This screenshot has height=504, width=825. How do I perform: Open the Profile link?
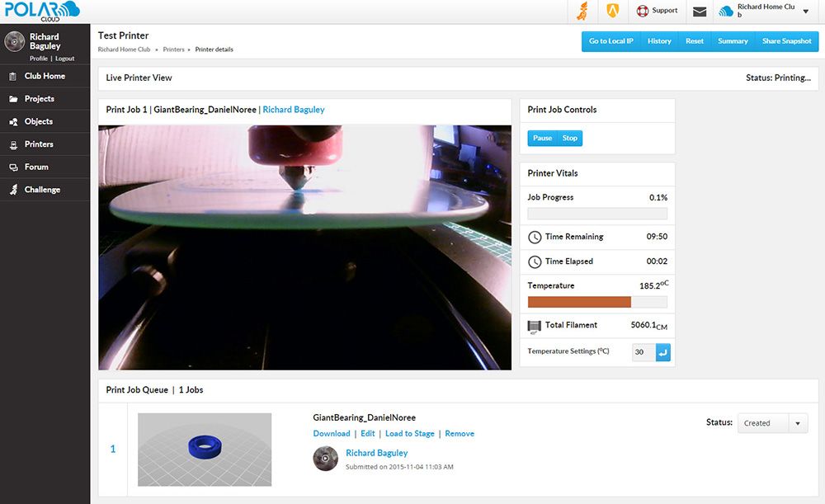click(39, 59)
